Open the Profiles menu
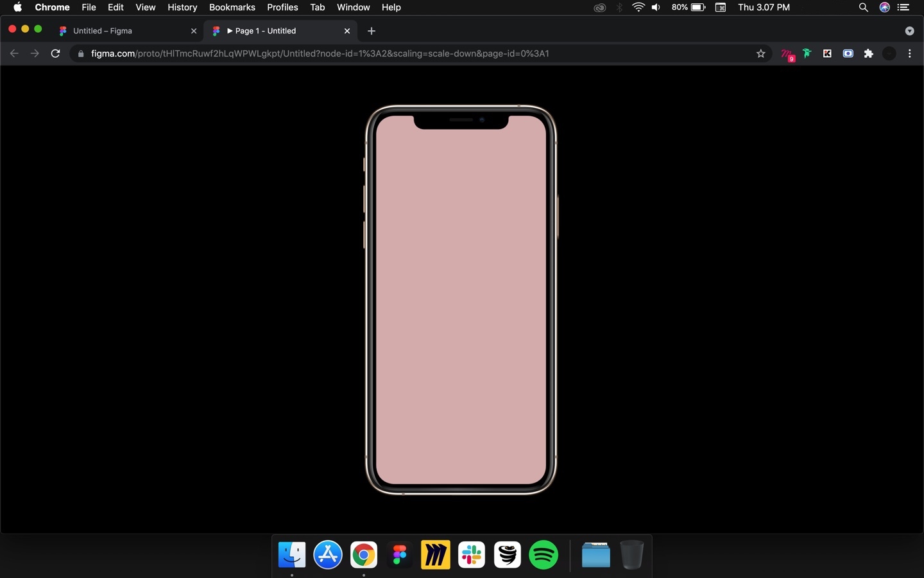Image resolution: width=924 pixels, height=578 pixels. [x=282, y=7]
